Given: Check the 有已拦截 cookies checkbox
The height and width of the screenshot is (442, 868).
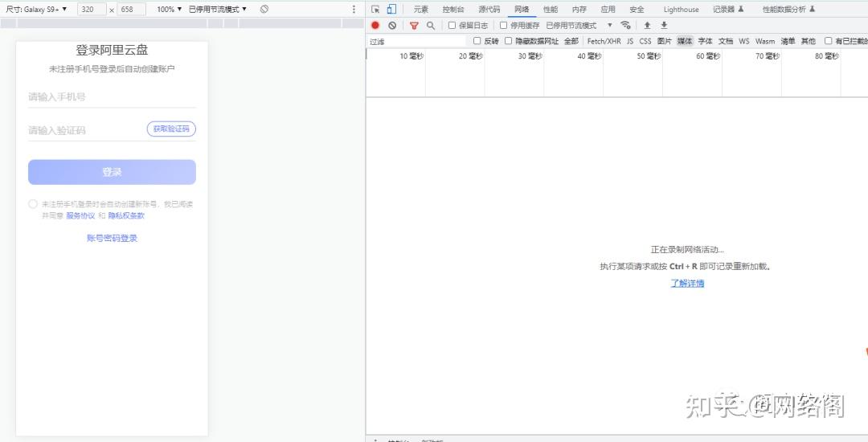Looking at the screenshot, I should tap(828, 41).
